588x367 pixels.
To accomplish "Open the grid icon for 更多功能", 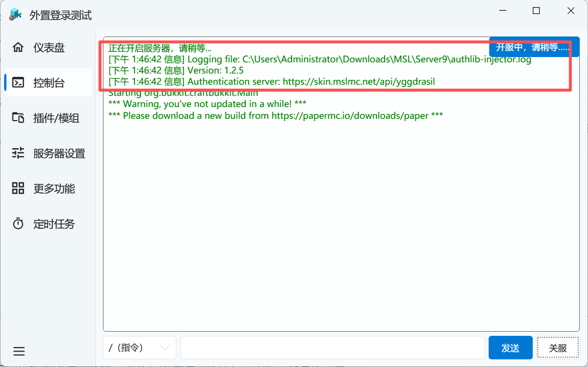I will [18, 189].
